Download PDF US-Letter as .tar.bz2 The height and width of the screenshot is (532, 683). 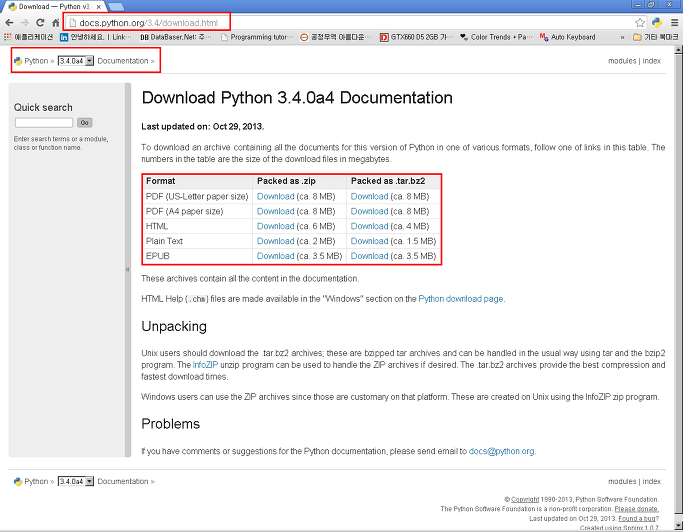[369, 197]
